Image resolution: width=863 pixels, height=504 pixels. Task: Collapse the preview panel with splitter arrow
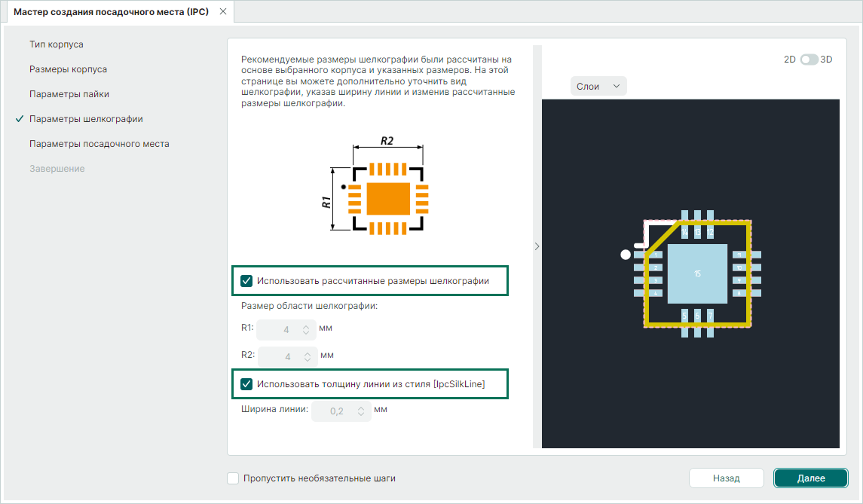coord(537,246)
